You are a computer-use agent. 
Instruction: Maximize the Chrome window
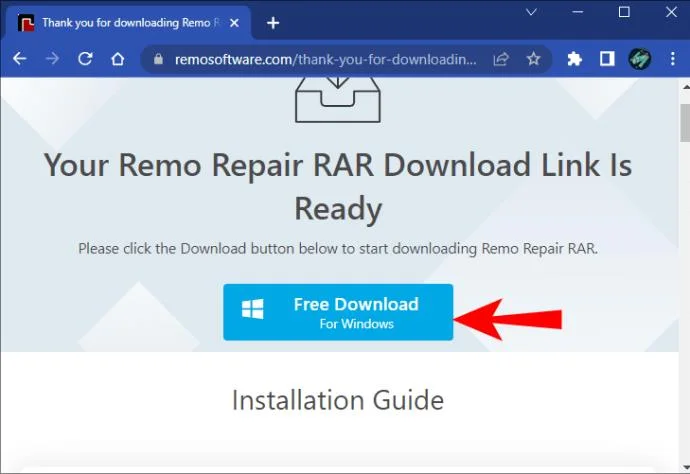[x=624, y=12]
